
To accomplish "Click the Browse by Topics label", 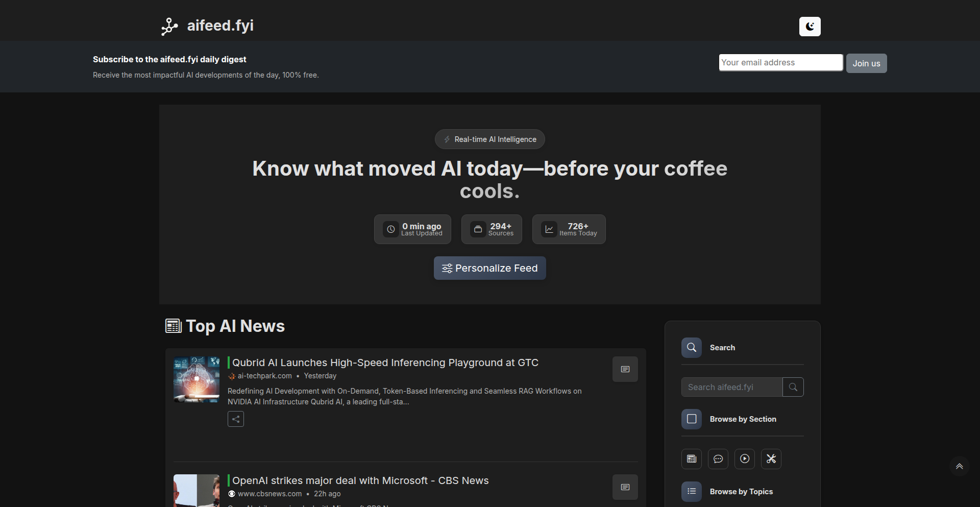I will (741, 492).
